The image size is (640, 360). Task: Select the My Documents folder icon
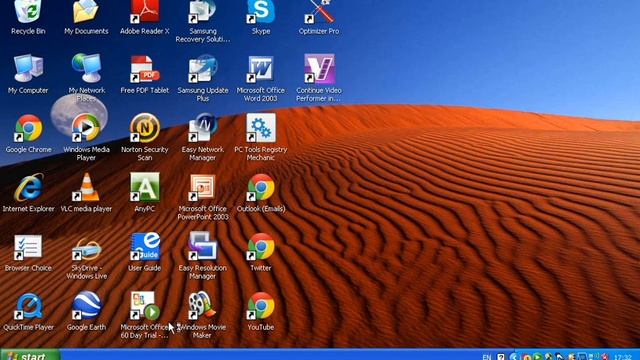click(x=86, y=11)
